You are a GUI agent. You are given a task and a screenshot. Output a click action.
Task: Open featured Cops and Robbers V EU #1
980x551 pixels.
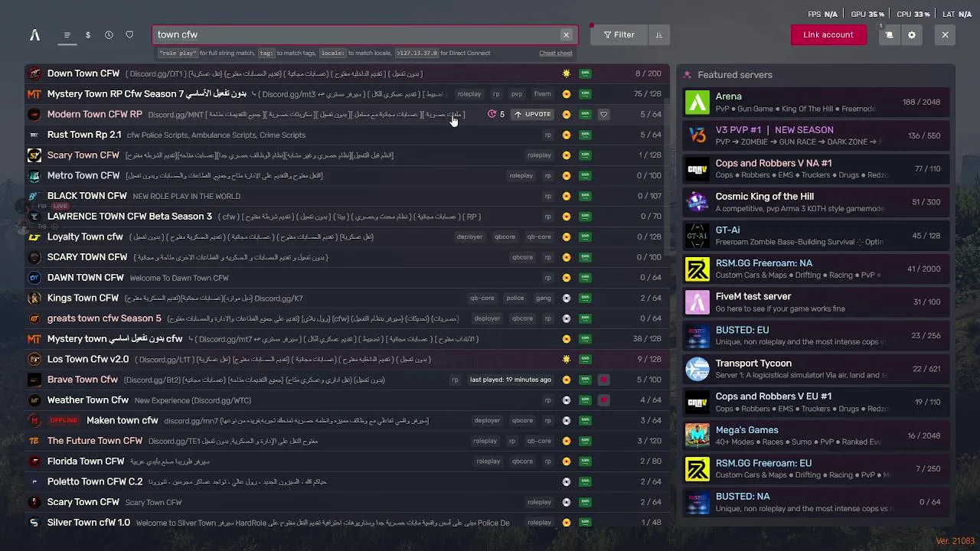816,402
